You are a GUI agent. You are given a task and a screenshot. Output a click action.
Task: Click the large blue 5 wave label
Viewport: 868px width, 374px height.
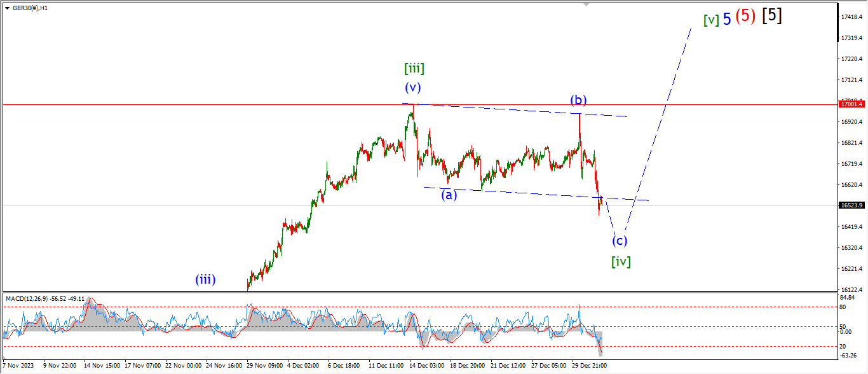(x=726, y=18)
